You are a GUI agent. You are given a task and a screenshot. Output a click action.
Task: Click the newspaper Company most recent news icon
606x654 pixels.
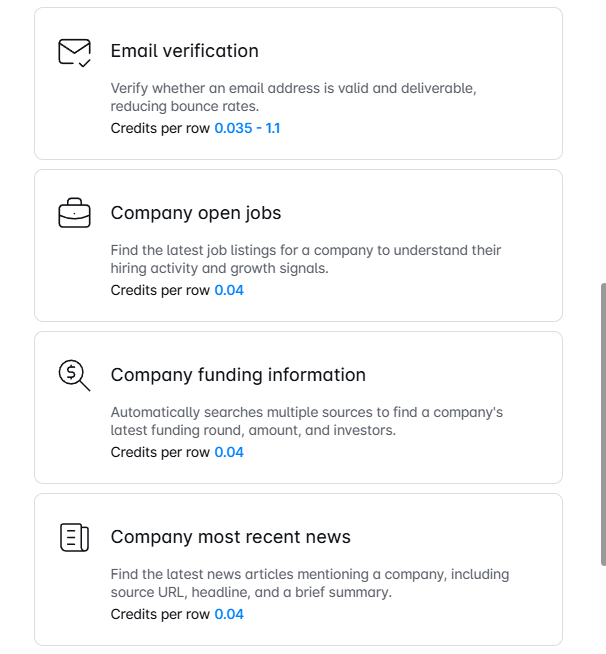pos(74,537)
